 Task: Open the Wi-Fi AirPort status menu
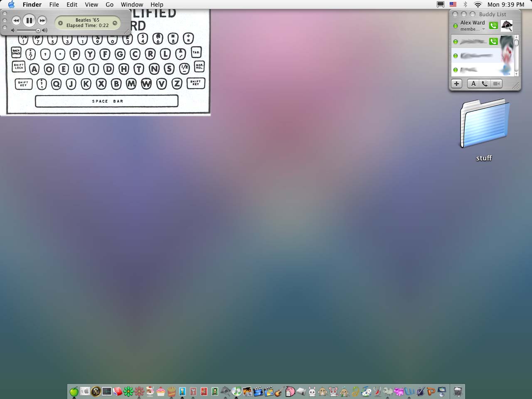(478, 5)
